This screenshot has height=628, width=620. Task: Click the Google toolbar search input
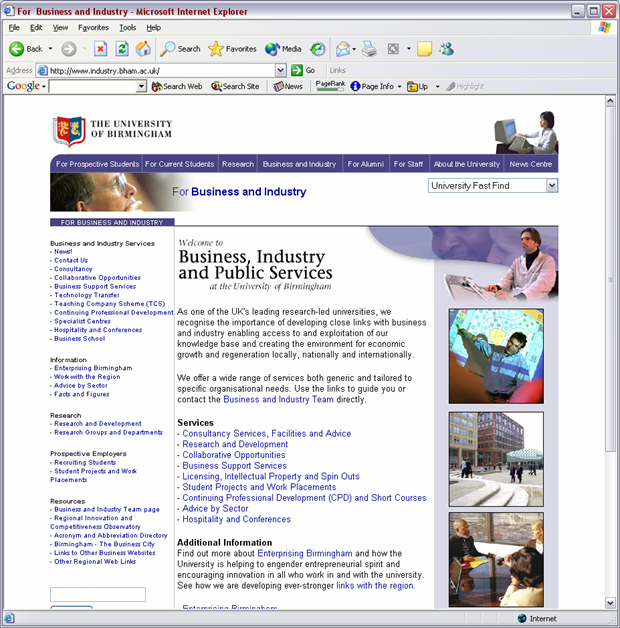pos(93,86)
